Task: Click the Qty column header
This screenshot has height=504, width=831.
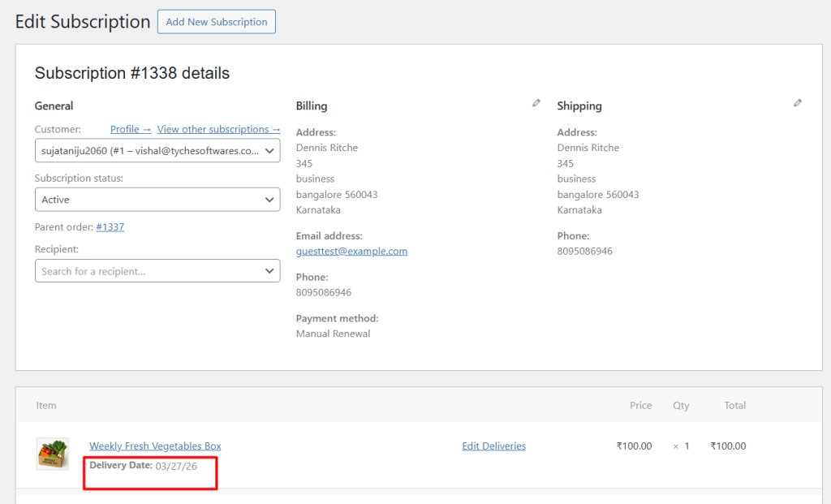Action: pos(680,405)
